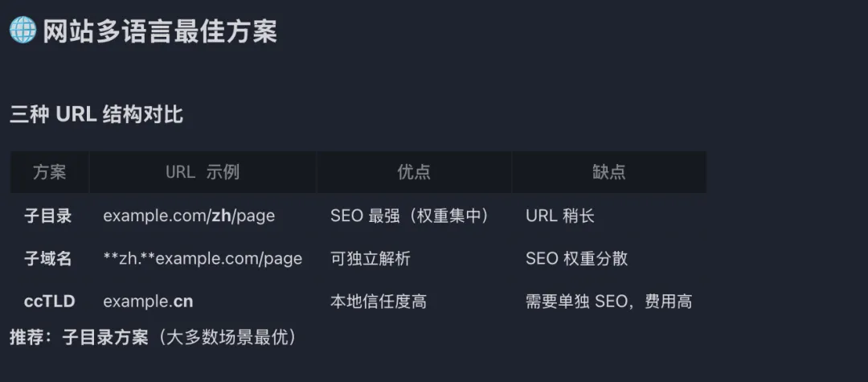868x382 pixels.
Task: Click the 可独立解析 cell
Action: [371, 258]
